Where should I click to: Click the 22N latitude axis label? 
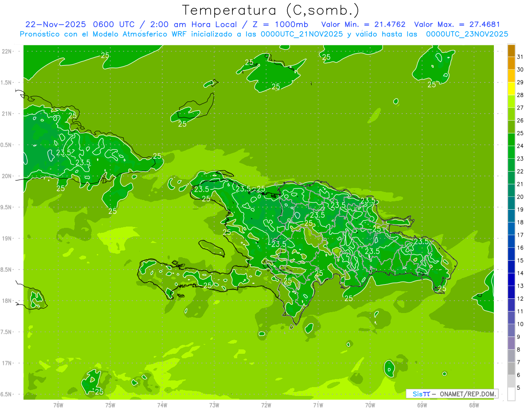(x=8, y=51)
